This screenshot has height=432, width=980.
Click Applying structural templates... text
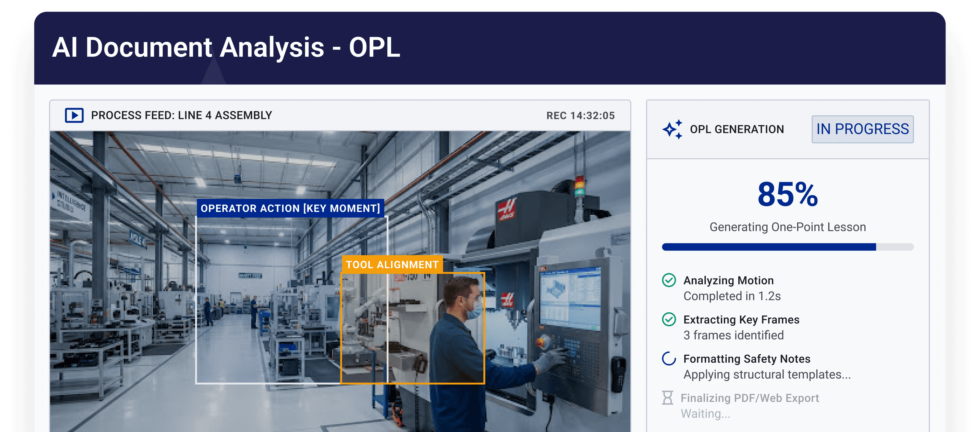pos(767,375)
